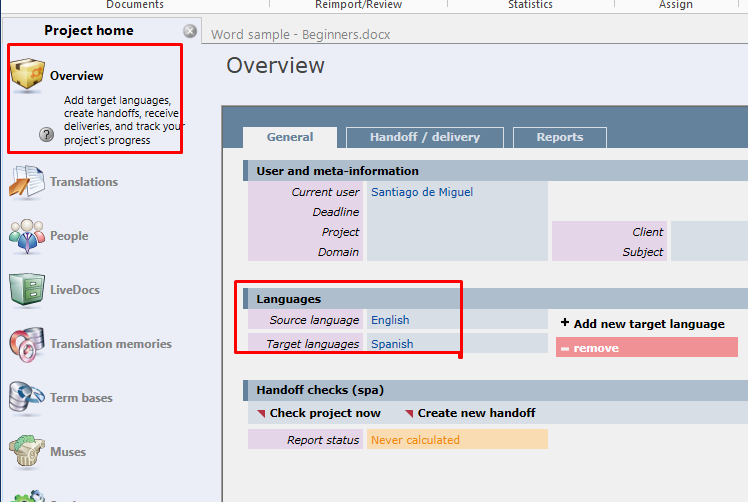This screenshot has width=748, height=502.
Task: Open the Translation memories icon
Action: (27, 344)
